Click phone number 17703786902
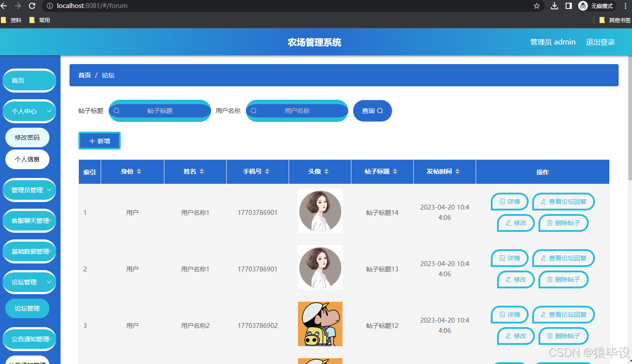This screenshot has width=632, height=364. point(257,326)
